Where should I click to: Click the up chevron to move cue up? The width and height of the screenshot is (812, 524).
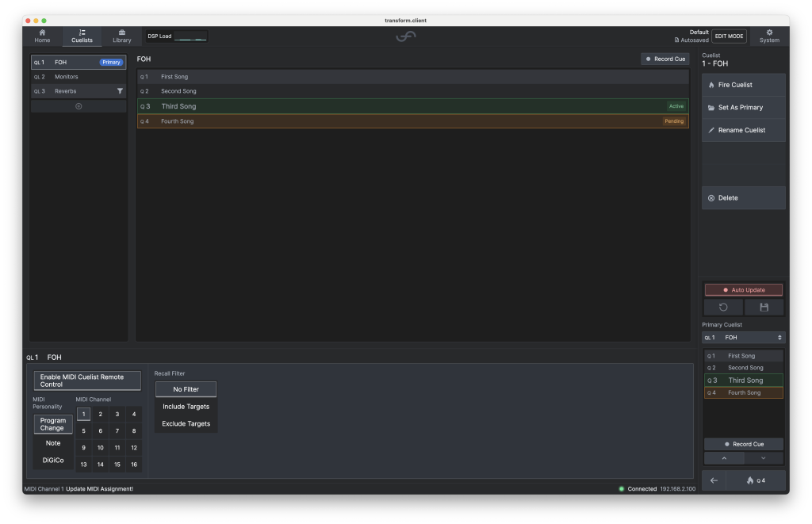[x=724, y=458]
